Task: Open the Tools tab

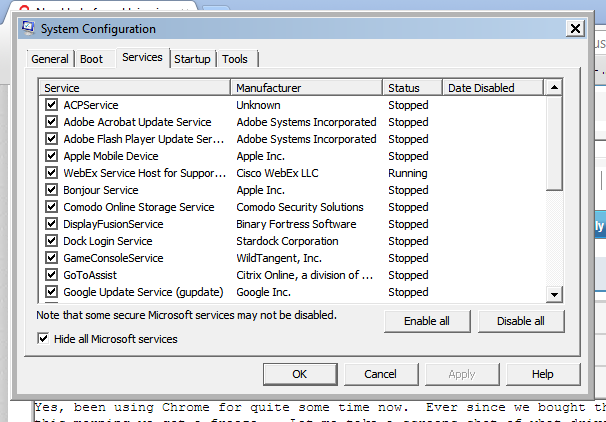Action: [x=235, y=59]
